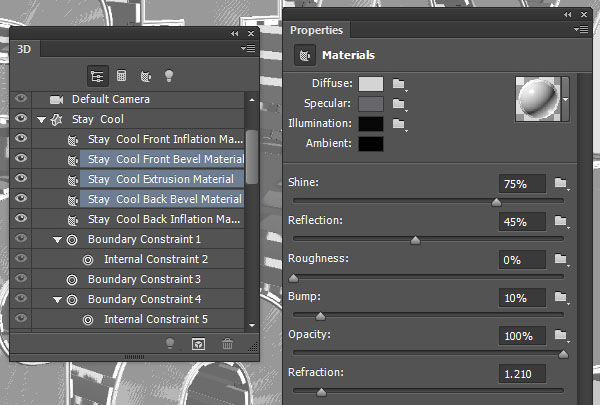Image resolution: width=600 pixels, height=405 pixels.
Task: Open the Diffuse texture folder menu
Action: tap(400, 84)
